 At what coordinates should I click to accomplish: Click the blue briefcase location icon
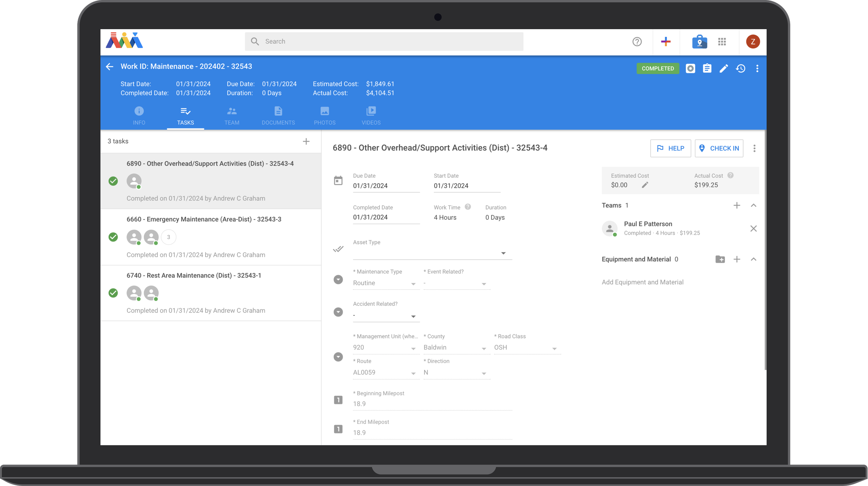[x=699, y=42]
